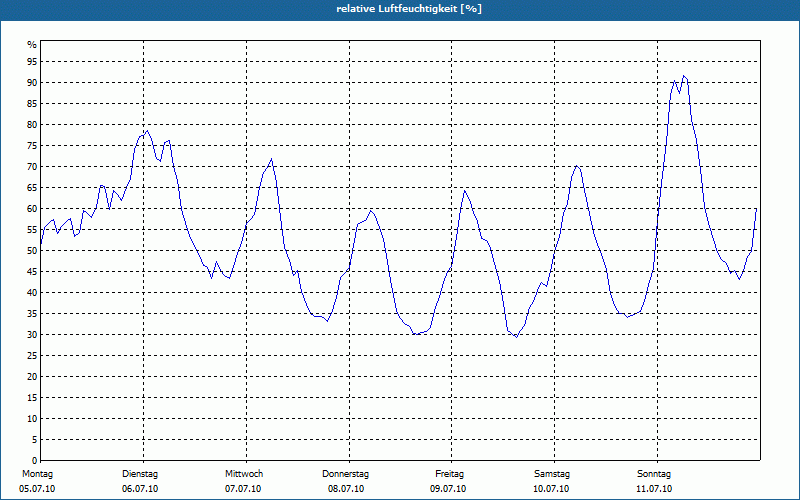
Task: Click the 40 value on the y-axis
Action: click(32, 293)
